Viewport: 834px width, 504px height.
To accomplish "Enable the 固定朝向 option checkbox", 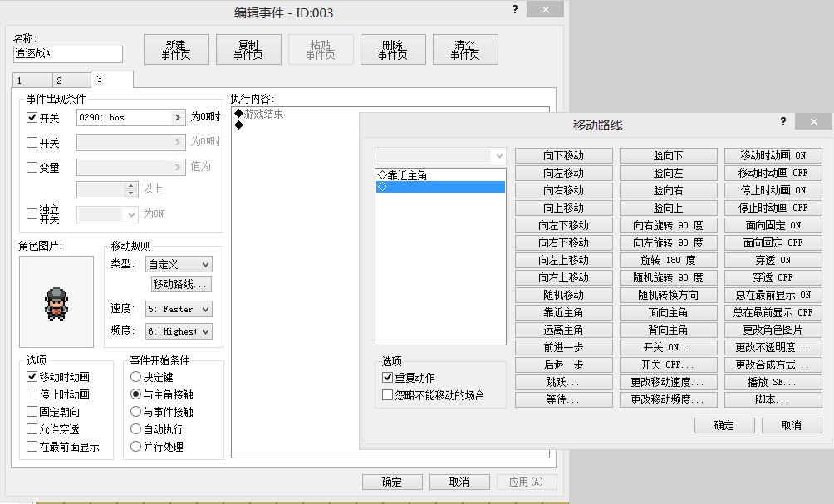I will click(32, 412).
